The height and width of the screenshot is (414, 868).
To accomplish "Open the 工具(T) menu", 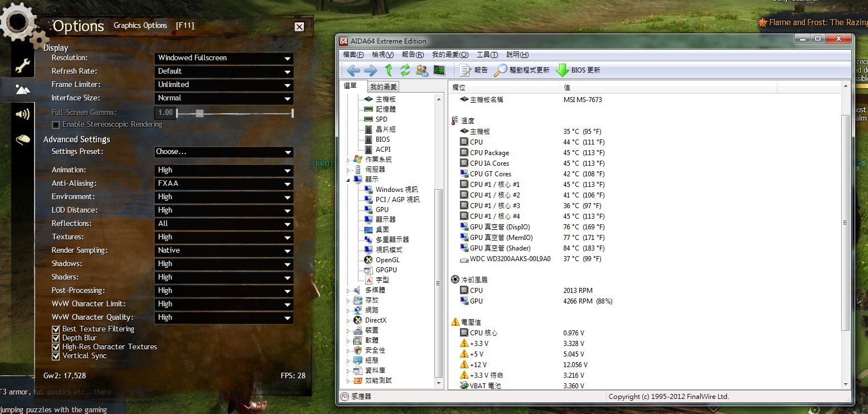I will 487,55.
